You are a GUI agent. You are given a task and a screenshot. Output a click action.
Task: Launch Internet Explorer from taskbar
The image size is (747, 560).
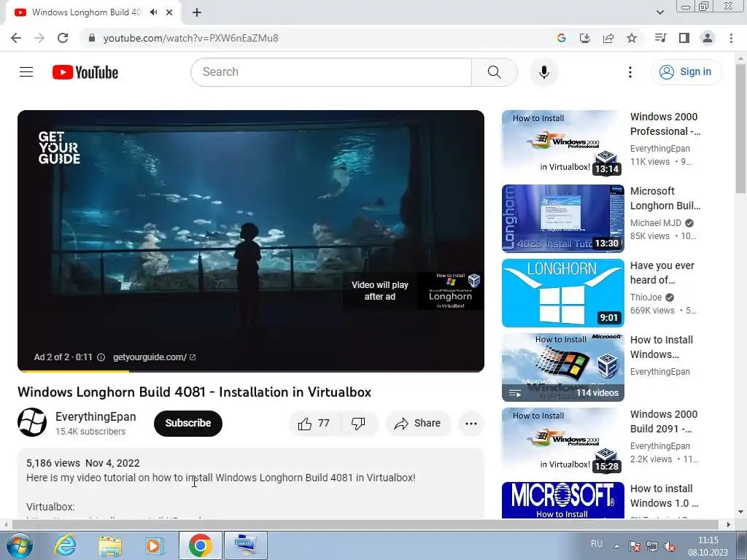tap(65, 545)
